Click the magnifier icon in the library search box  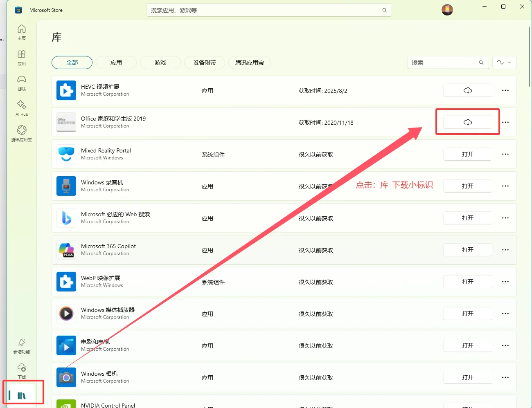coord(481,63)
